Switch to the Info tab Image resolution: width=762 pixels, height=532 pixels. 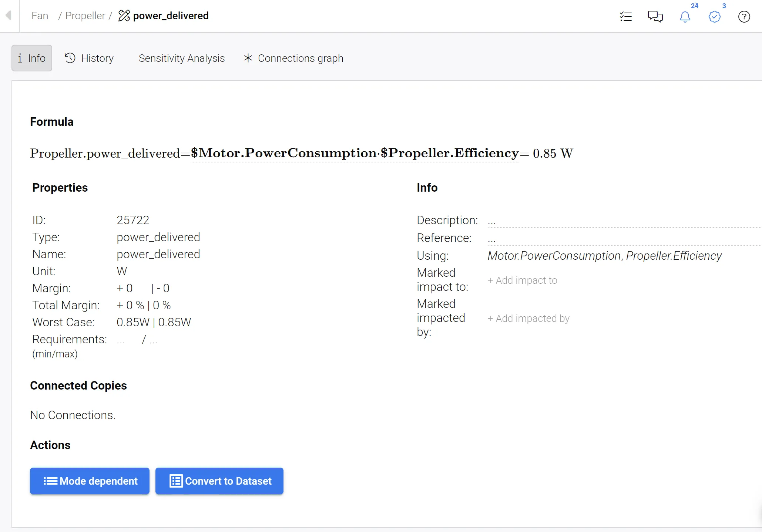tap(32, 58)
